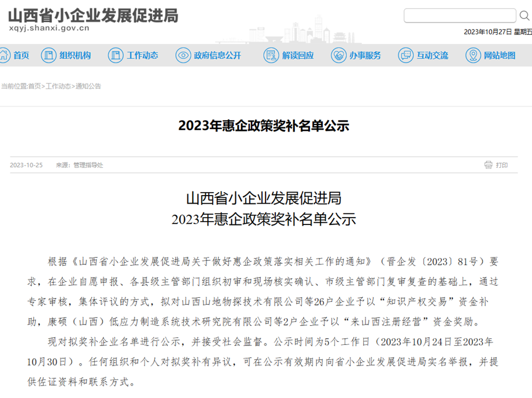Click the 山西省小企业发展促进局 site logo title

(x=93, y=14)
